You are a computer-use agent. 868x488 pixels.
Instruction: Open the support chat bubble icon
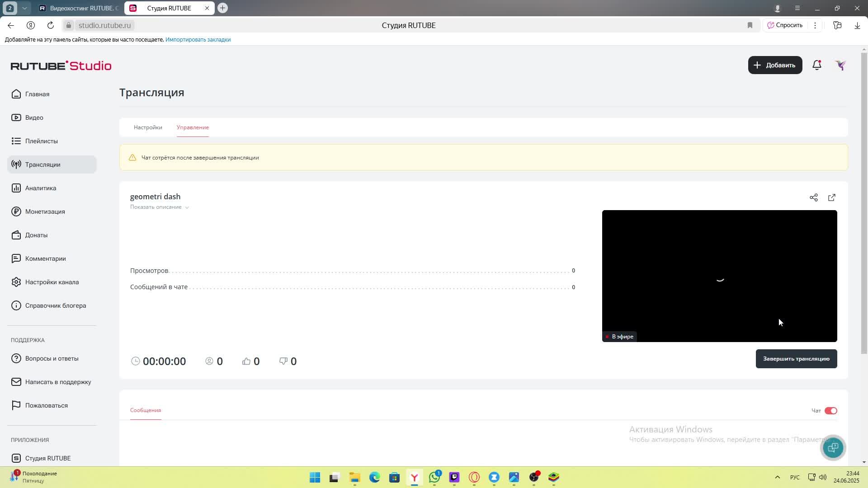(833, 447)
